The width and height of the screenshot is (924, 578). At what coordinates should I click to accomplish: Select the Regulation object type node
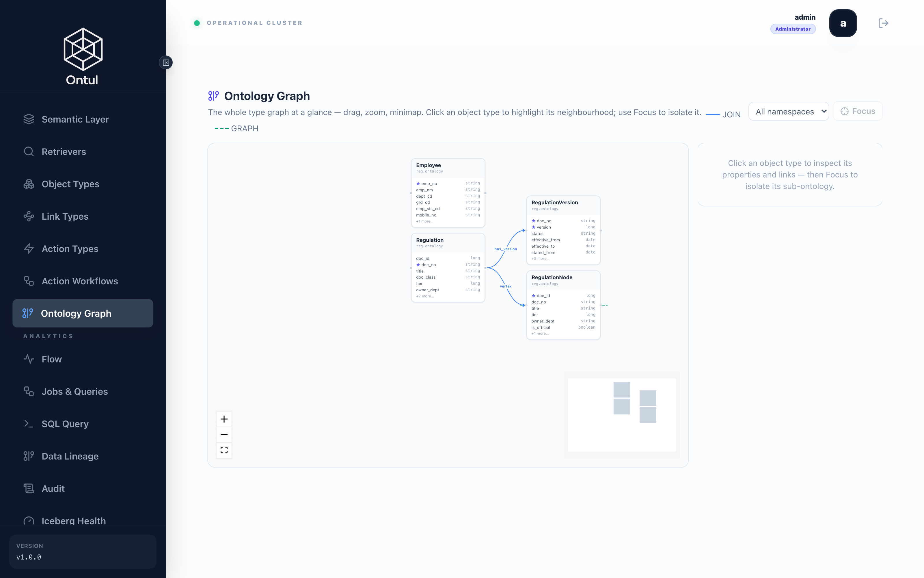448,268
